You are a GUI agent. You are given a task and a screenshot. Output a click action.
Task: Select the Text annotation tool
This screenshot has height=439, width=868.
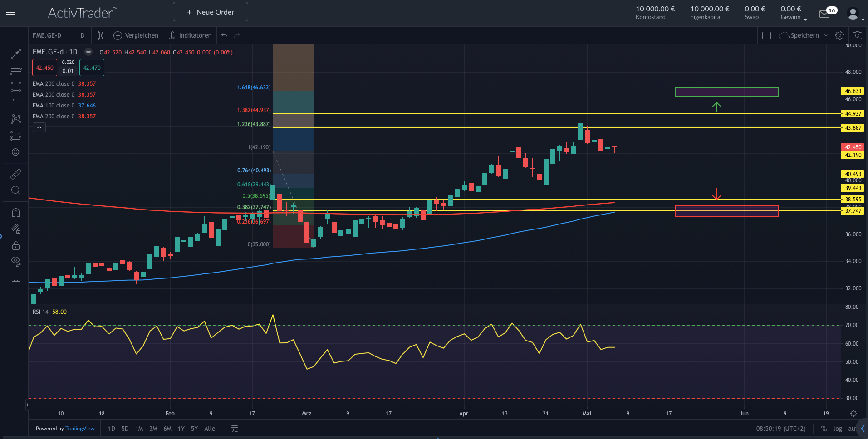16,103
